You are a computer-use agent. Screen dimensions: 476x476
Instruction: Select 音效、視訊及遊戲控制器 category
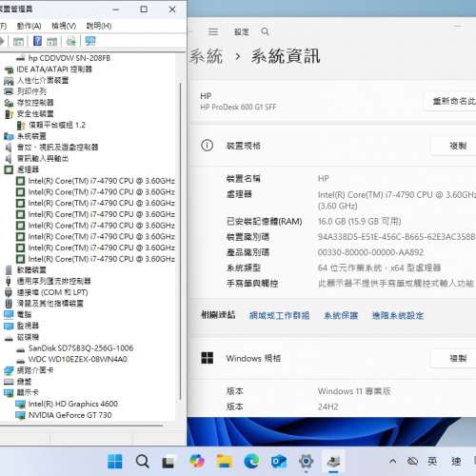[57, 148]
